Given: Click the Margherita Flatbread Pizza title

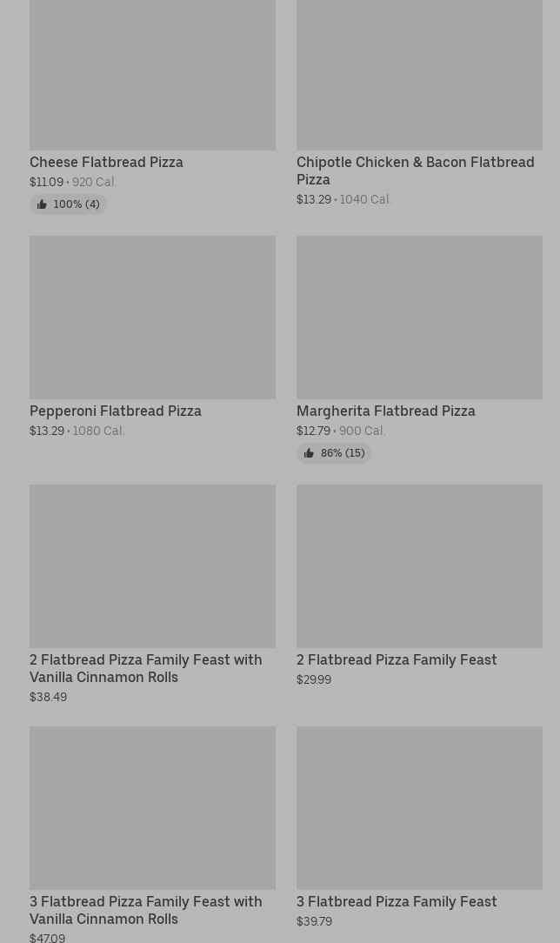Looking at the screenshot, I should coord(386,411).
